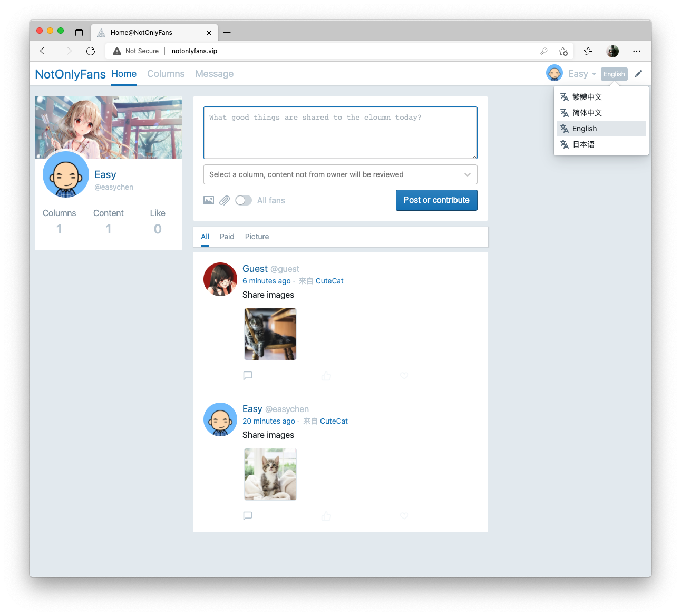Viewport: 681px width, 616px height.
Task: Heart Easy's 20 minutes ago post
Action: pyautogui.click(x=404, y=516)
